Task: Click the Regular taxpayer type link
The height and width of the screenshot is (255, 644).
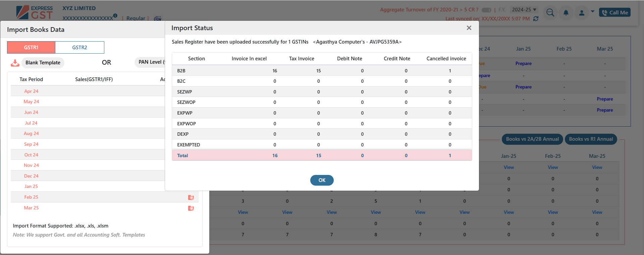Action: click(x=136, y=18)
